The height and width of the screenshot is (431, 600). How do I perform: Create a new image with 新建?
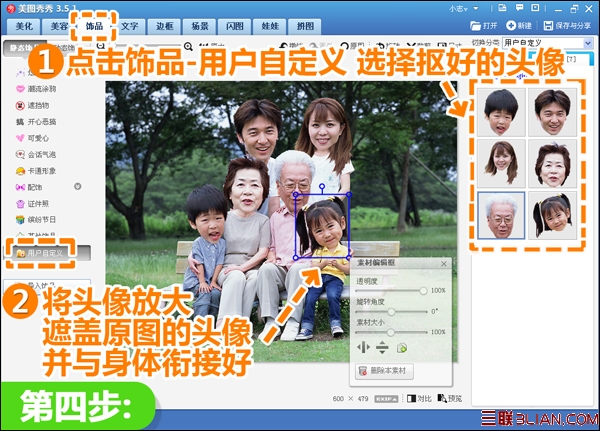(x=519, y=26)
